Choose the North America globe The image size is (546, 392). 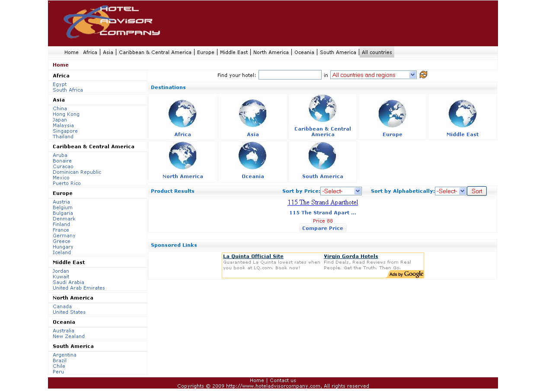182,156
